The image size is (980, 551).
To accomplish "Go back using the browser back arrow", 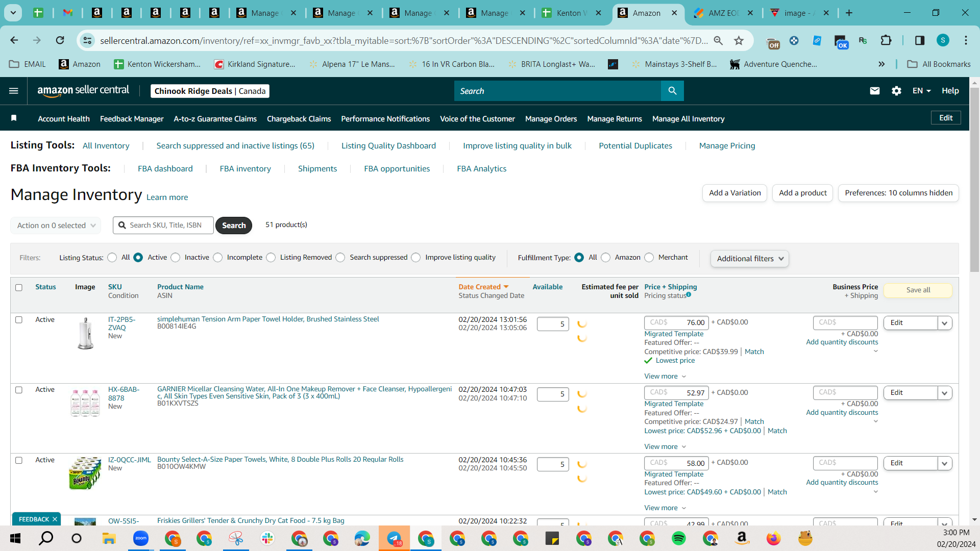I will tap(14, 40).
